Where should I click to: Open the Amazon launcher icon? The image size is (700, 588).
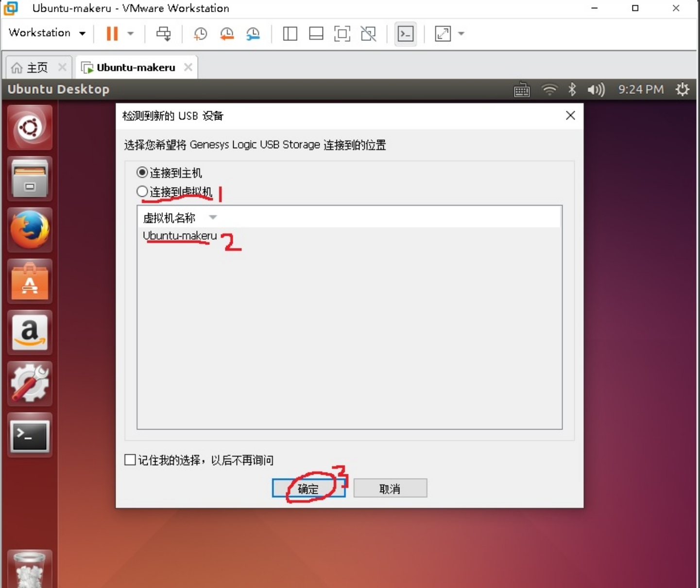coord(30,332)
